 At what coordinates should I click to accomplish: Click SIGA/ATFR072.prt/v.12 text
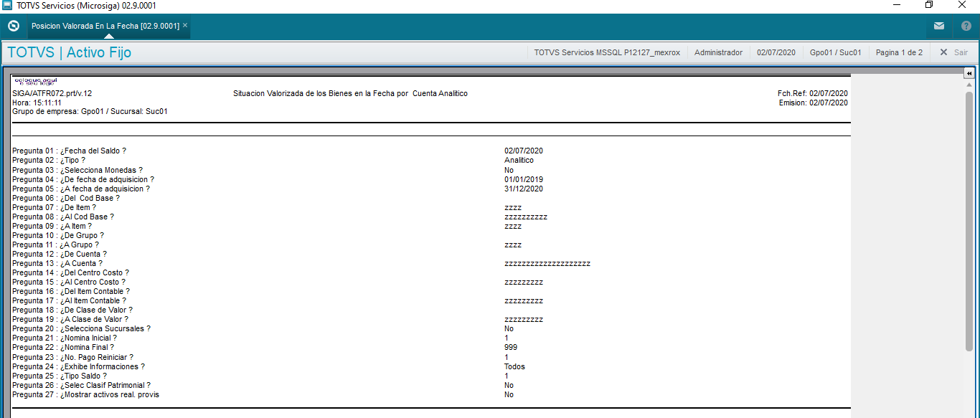pyautogui.click(x=52, y=93)
